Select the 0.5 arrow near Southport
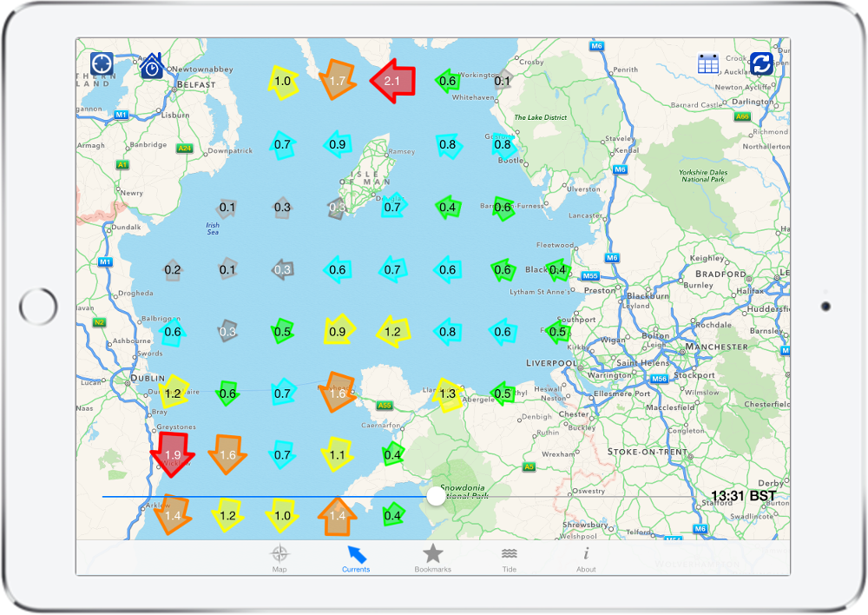Screen dimensions: 868x615 point(557,332)
